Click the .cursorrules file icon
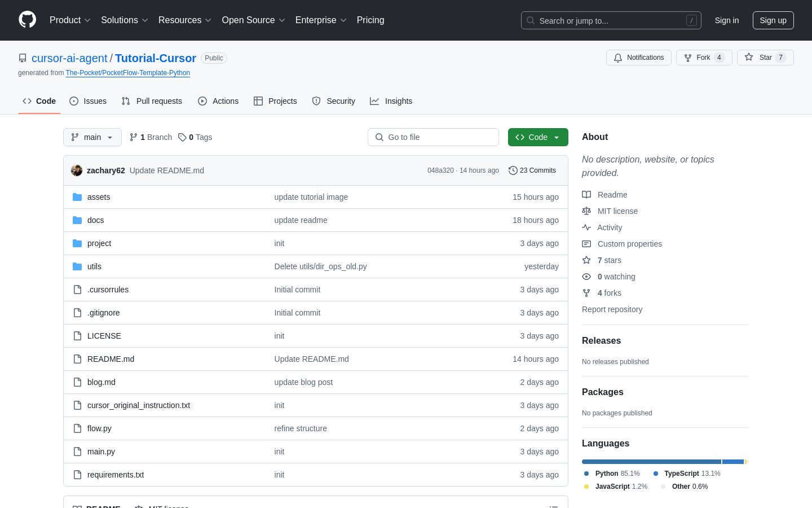The height and width of the screenshot is (508, 812). [x=77, y=290]
